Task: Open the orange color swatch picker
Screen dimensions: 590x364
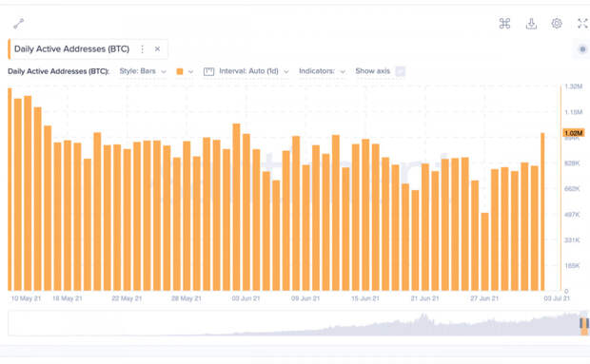Action: coord(180,71)
